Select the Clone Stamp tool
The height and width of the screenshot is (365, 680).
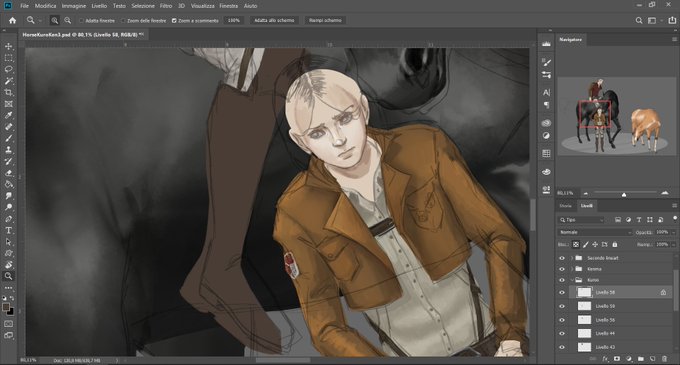[8, 150]
